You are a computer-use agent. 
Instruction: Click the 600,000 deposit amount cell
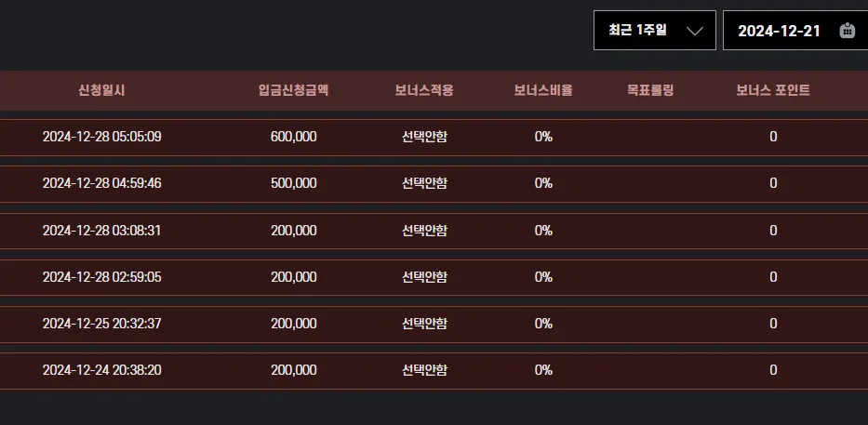pos(293,137)
